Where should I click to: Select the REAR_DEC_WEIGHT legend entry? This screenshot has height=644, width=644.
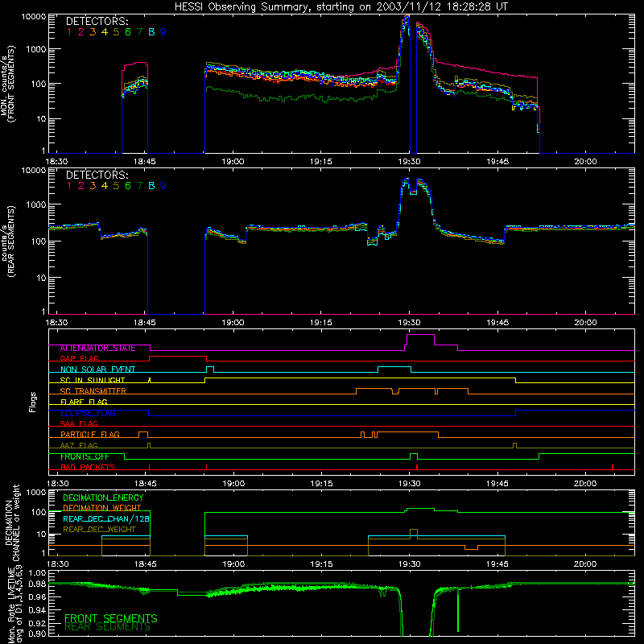tap(99, 530)
